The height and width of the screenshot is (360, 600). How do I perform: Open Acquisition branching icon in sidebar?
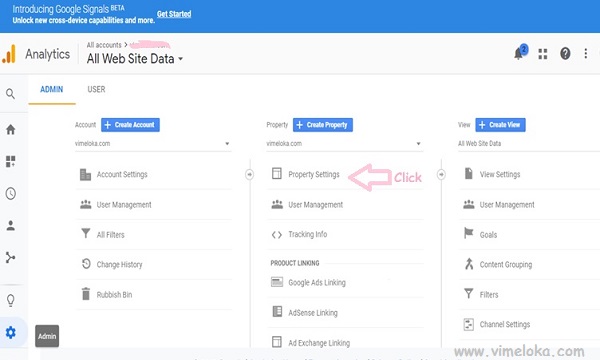[11, 257]
